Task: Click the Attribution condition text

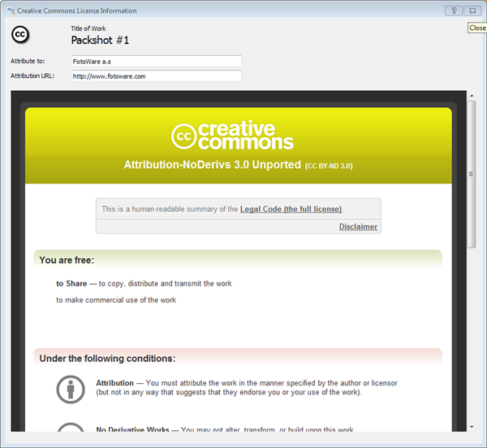Action: (247, 387)
